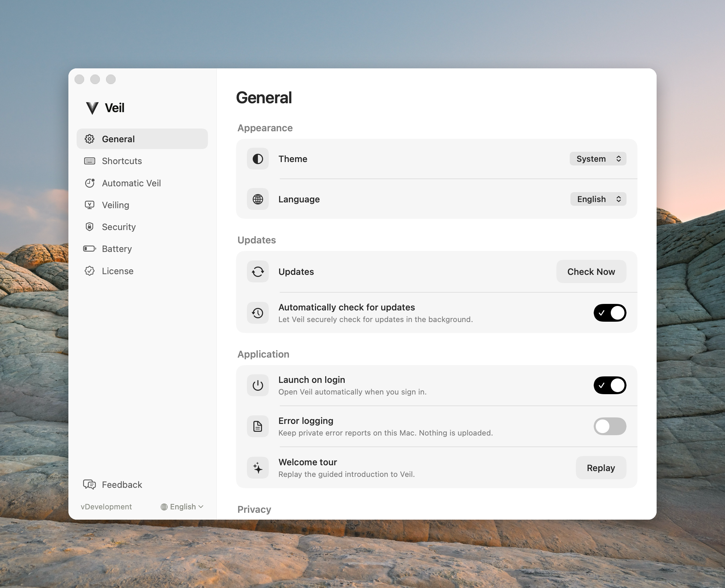Go to the Automatic Veil section
Screen dimensions: 725x588
click(142, 183)
